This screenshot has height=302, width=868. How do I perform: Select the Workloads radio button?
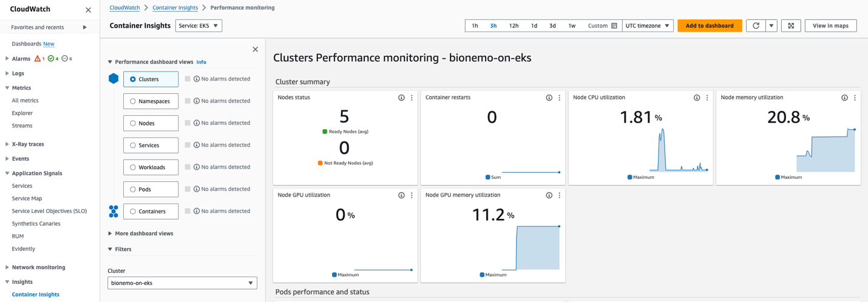click(133, 167)
